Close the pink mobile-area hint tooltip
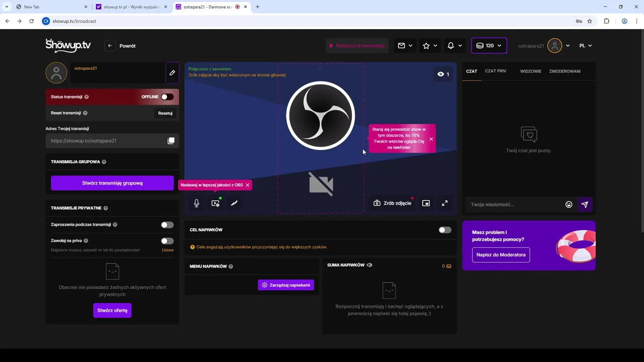This screenshot has width=644, height=362. [431, 139]
